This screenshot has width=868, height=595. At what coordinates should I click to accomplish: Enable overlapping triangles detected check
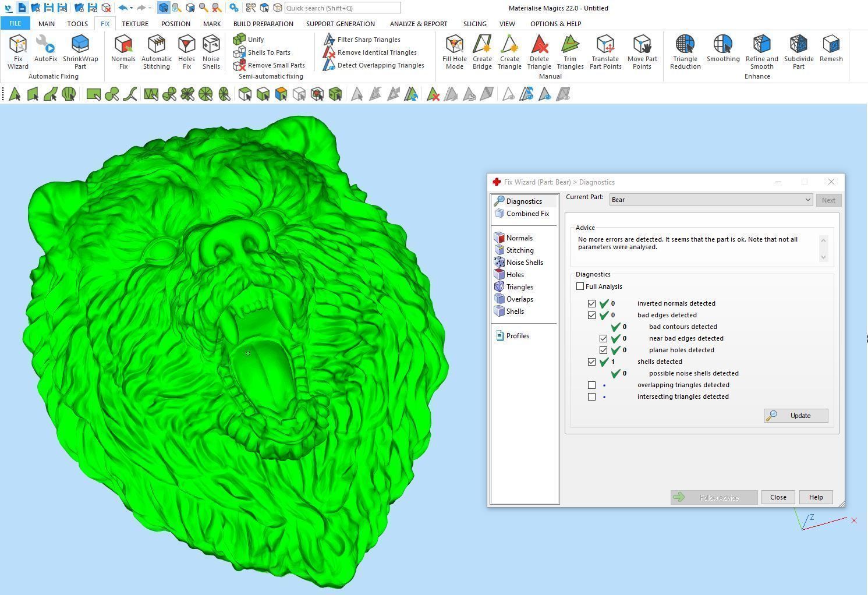pos(592,385)
